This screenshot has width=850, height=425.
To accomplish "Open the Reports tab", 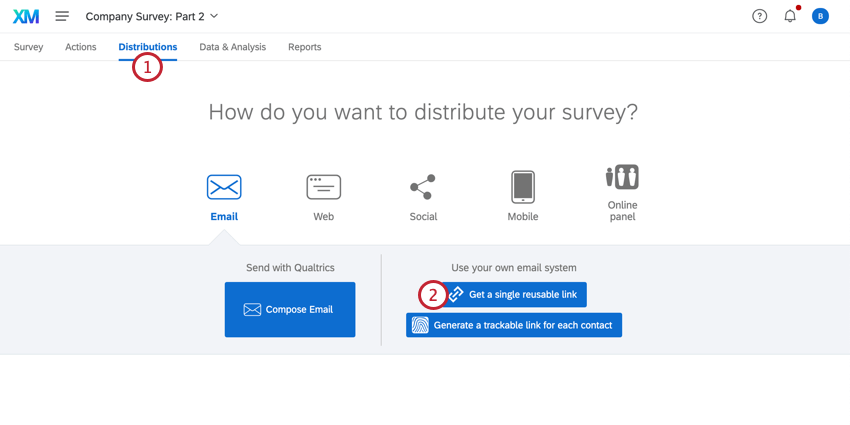I will (304, 47).
